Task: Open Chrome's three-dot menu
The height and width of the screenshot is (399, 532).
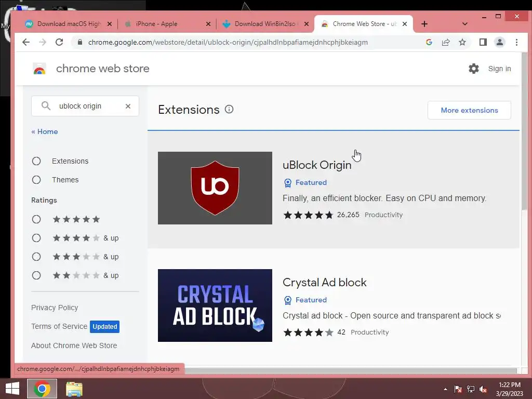Action: click(x=516, y=42)
